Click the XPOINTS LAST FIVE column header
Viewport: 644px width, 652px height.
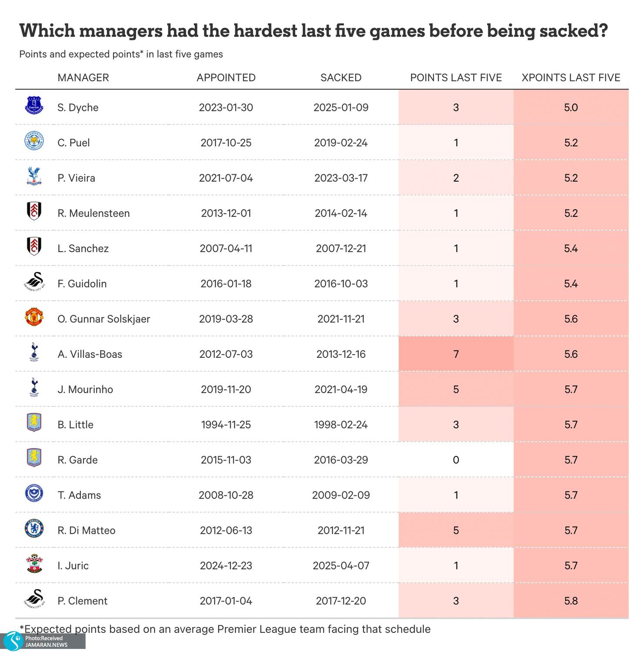(x=571, y=78)
